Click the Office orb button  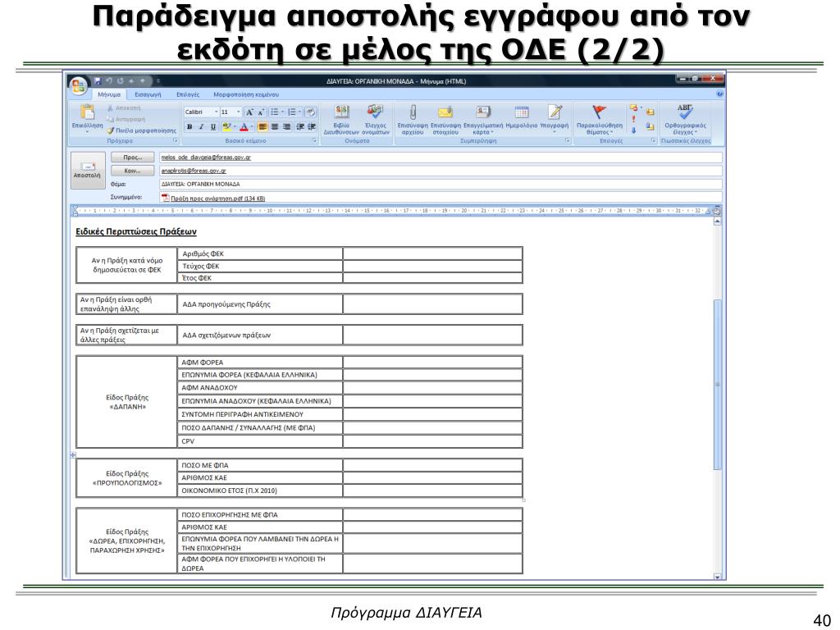tap(78, 85)
